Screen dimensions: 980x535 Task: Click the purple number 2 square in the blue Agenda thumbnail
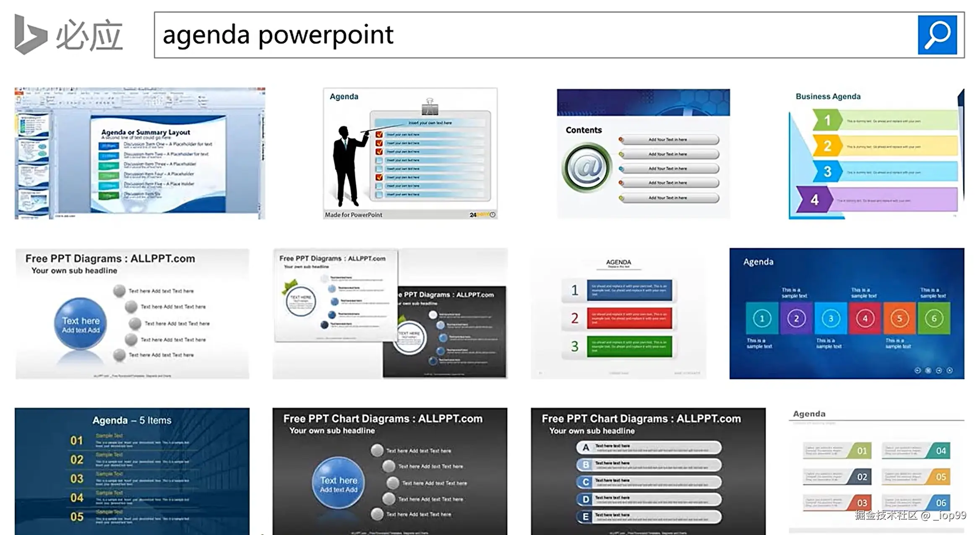coord(796,319)
